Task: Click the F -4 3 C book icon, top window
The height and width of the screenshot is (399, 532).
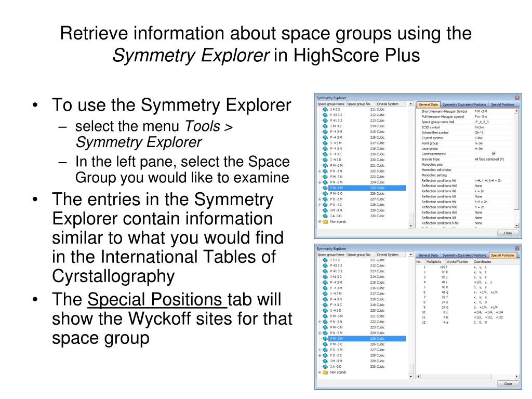Action: (325, 154)
